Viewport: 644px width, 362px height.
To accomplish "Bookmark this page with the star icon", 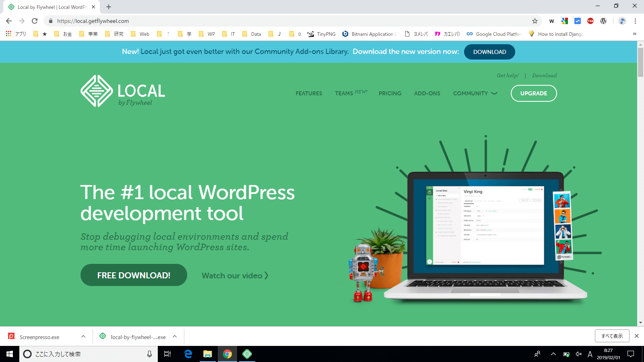I will click(x=535, y=21).
